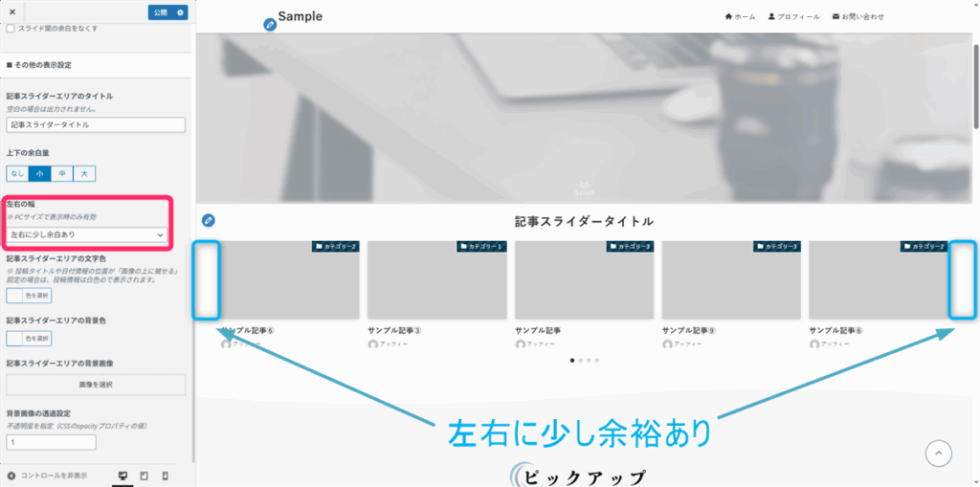The width and height of the screenshot is (980, 487).
Task: Click the ■ その他の表示設定 section heading
Action: 38,64
